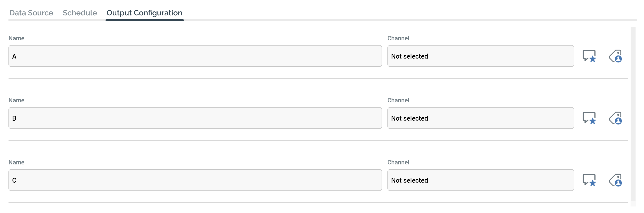Click the speech bubble star icon for row C
This screenshot has width=644, height=213.
(x=589, y=180)
